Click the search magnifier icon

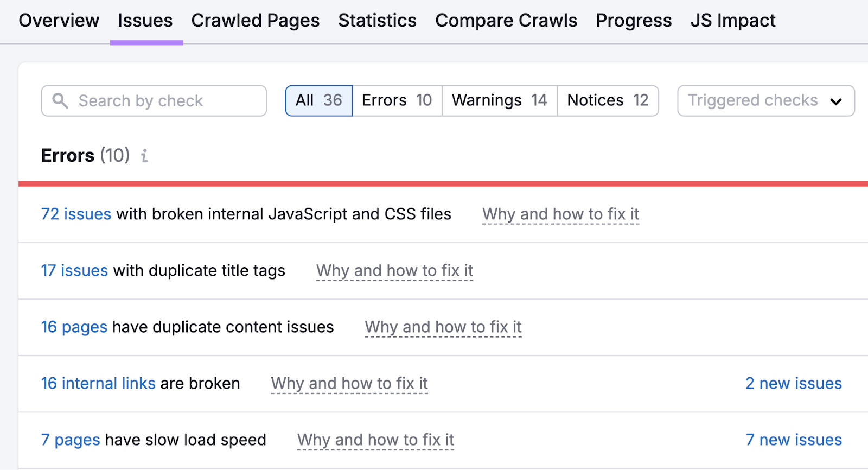point(61,100)
